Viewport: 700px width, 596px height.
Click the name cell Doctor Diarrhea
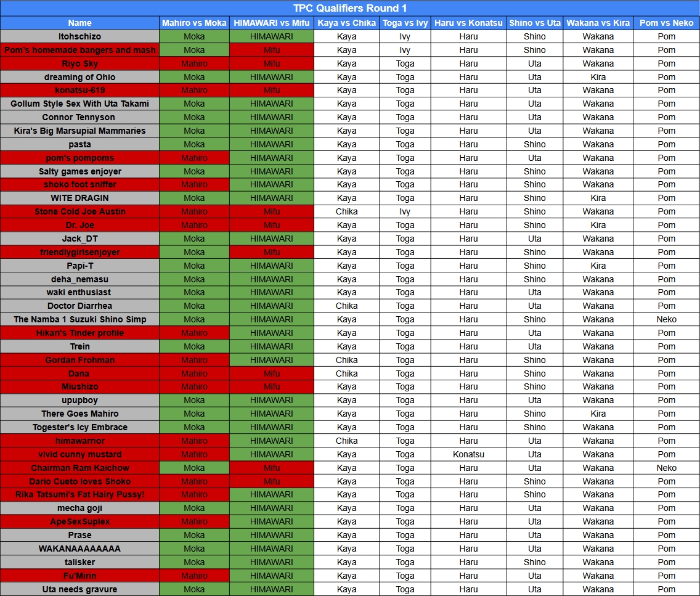point(80,306)
